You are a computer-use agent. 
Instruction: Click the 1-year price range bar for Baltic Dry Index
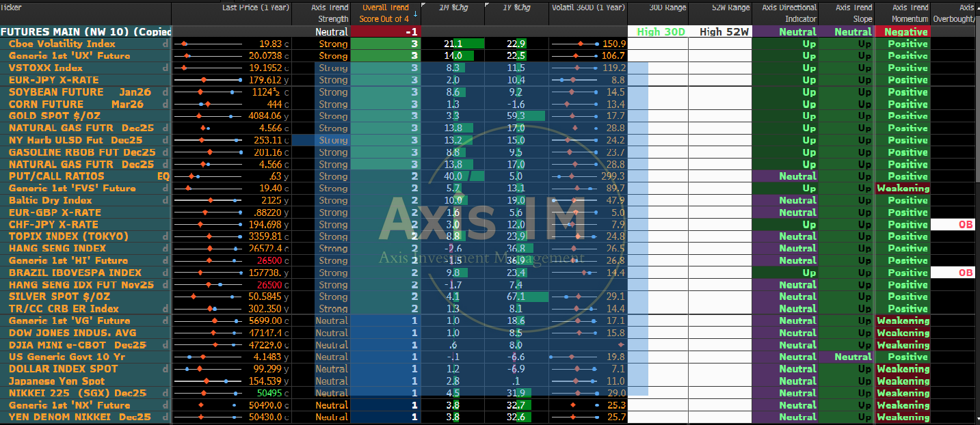[208, 200]
